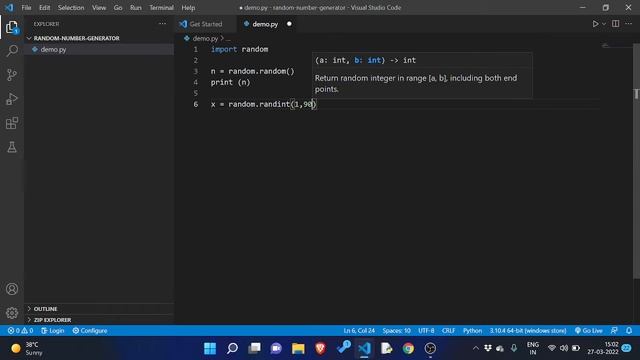Image resolution: width=640 pixels, height=360 pixels.
Task: Select language mode Python in status bar
Action: coord(472,331)
